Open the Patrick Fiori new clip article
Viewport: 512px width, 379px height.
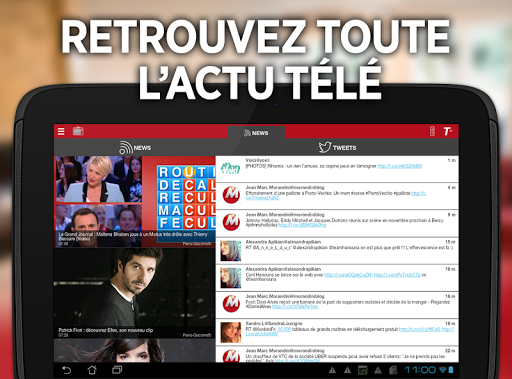tap(135, 293)
